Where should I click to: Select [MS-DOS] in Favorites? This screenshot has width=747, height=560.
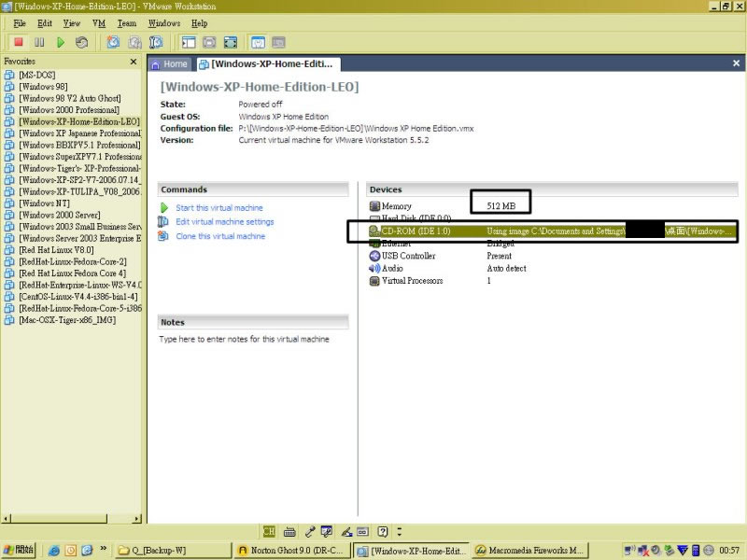(x=37, y=76)
